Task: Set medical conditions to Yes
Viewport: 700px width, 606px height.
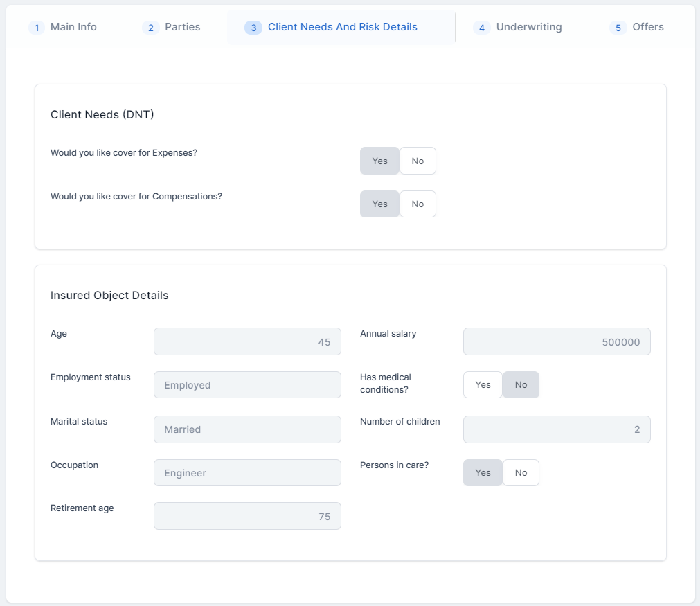Action: click(x=483, y=385)
